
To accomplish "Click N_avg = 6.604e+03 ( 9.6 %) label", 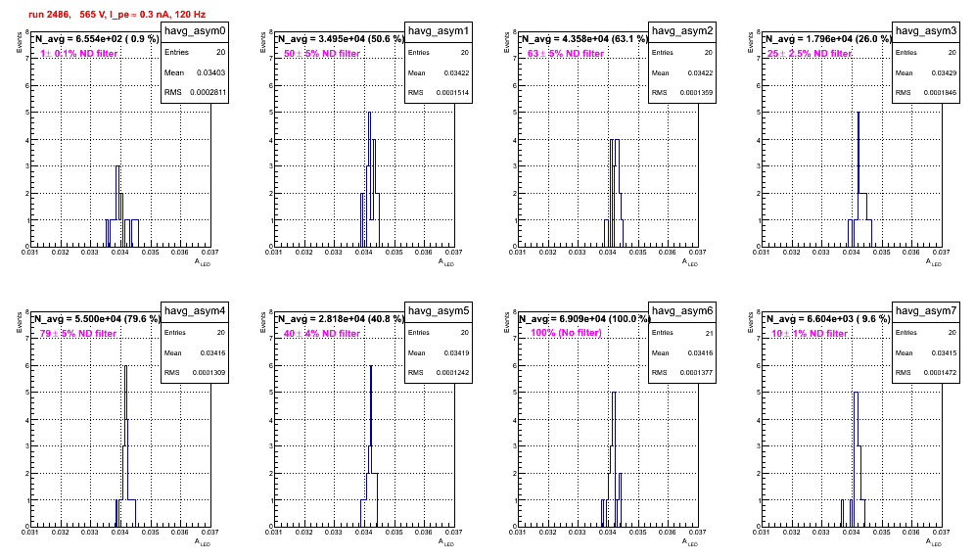I will coord(828,318).
